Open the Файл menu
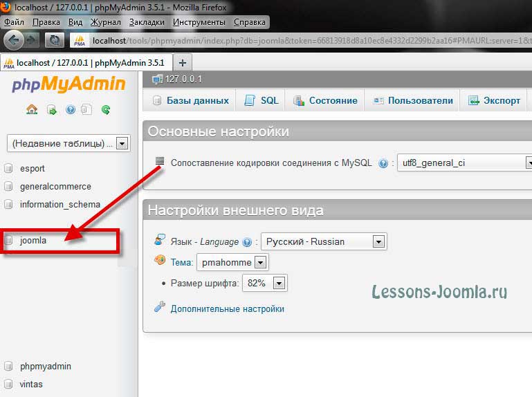This screenshot has height=397, width=532. [14, 22]
